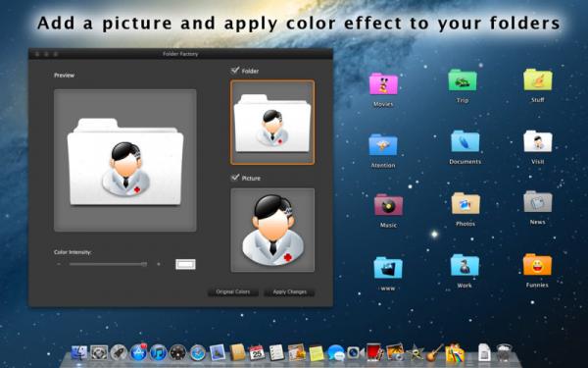Select the pink Movies folder icon

(383, 83)
